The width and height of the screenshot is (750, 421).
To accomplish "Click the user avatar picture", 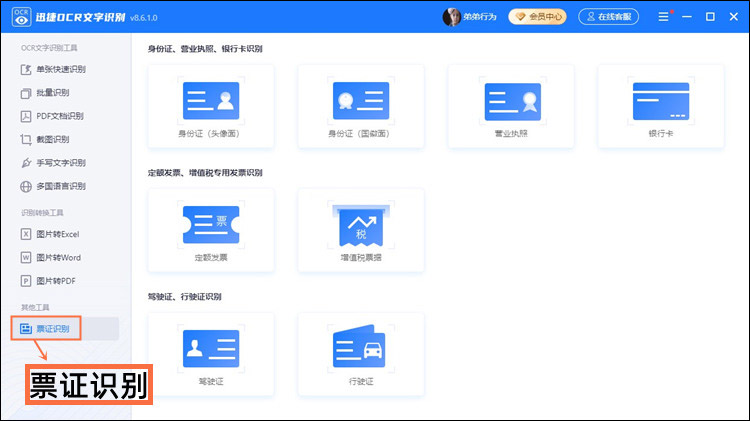I will pyautogui.click(x=451, y=17).
